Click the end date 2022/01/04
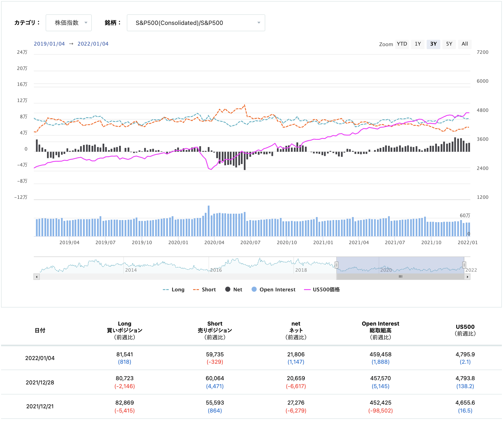The height and width of the screenshot is (421, 504). coord(93,44)
